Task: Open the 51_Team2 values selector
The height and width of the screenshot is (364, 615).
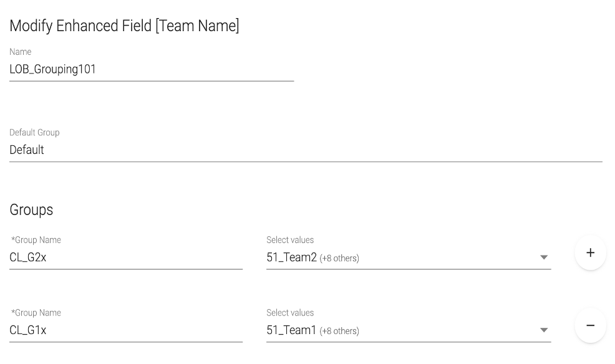Action: [399, 257]
